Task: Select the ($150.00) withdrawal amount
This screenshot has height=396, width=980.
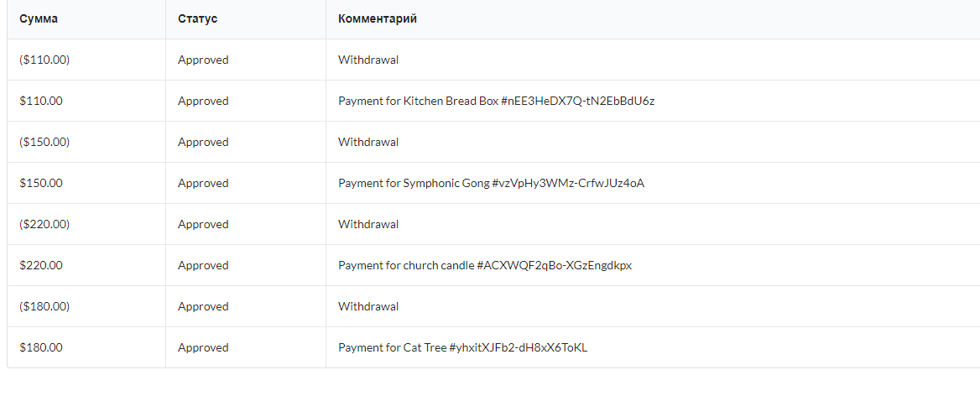Action: tap(44, 143)
